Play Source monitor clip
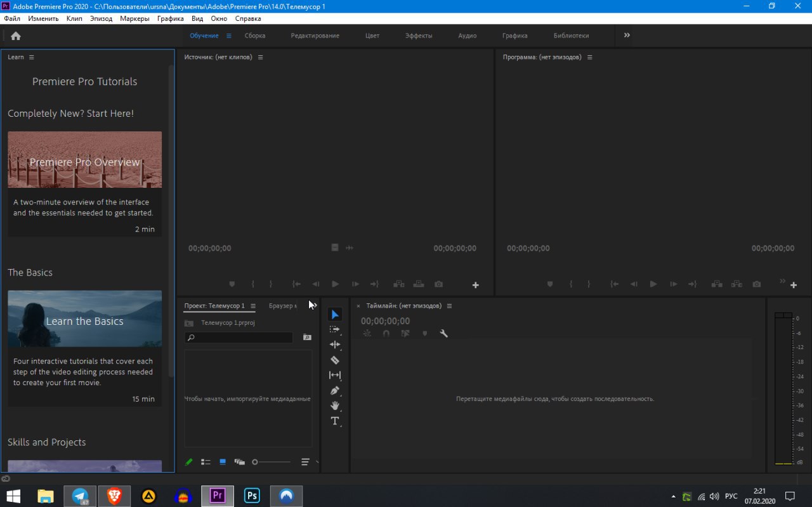 [x=336, y=284]
